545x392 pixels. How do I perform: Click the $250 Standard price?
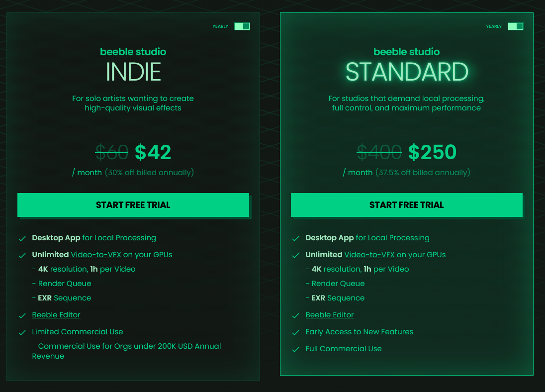[x=432, y=153]
